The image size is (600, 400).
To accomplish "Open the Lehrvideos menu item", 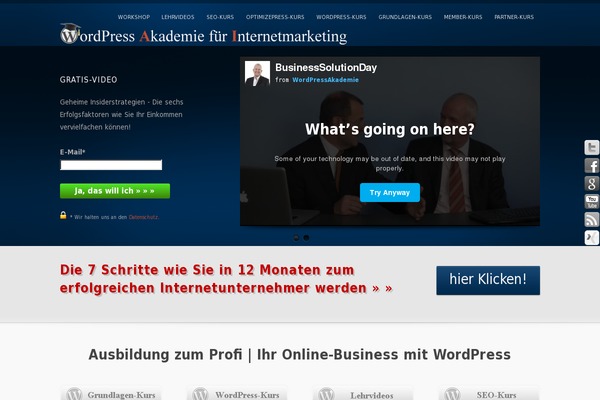I will coord(178,17).
